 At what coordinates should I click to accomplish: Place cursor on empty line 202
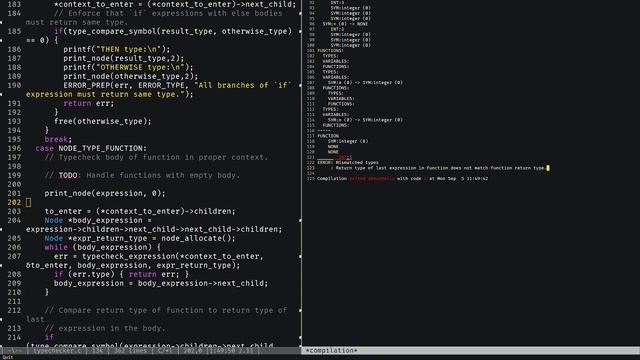[28, 202]
